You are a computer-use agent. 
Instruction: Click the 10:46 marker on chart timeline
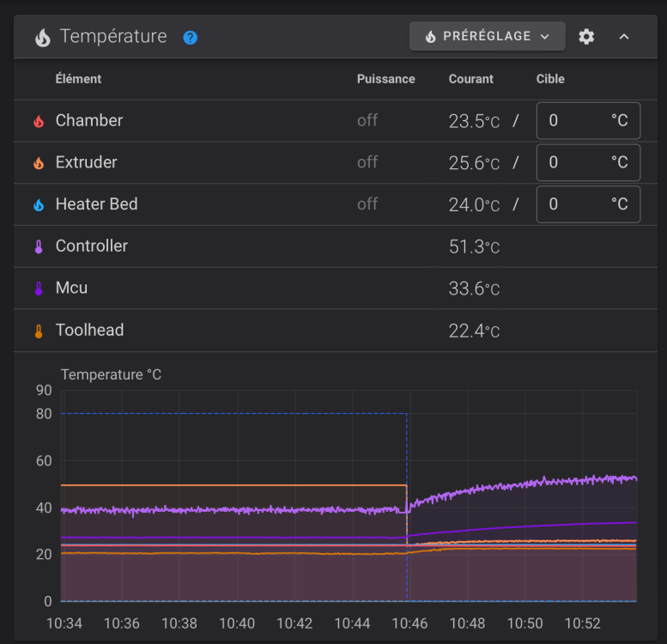coord(408,623)
